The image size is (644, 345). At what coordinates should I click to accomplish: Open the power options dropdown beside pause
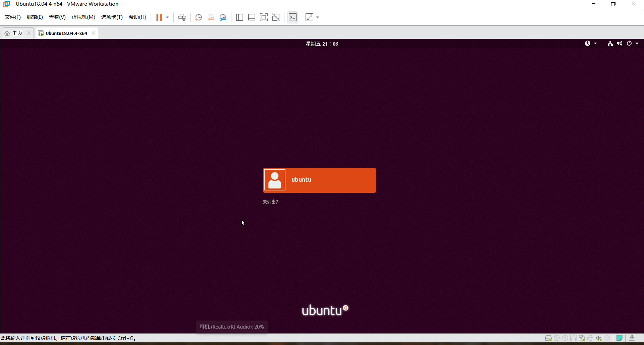167,17
